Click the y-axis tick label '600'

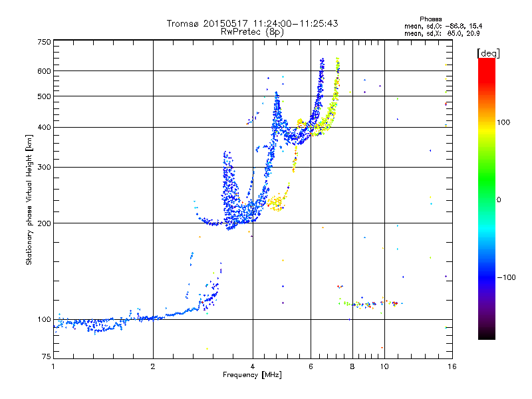[x=44, y=71]
